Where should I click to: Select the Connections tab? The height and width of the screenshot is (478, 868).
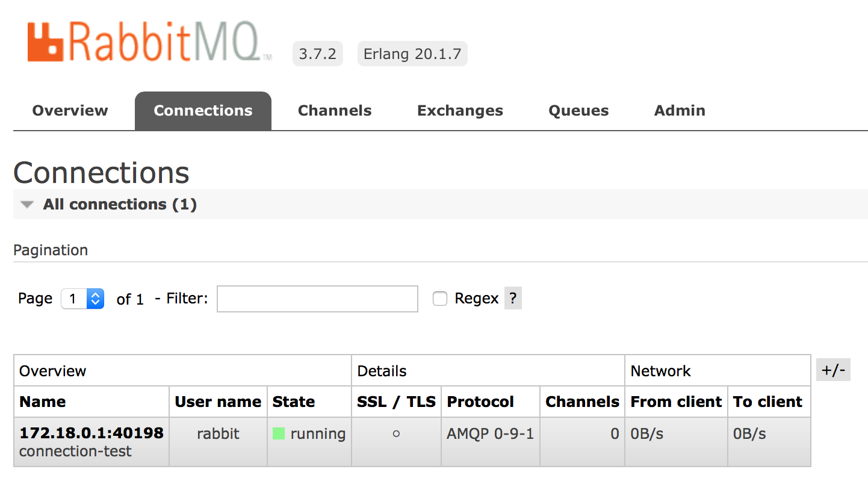(203, 111)
